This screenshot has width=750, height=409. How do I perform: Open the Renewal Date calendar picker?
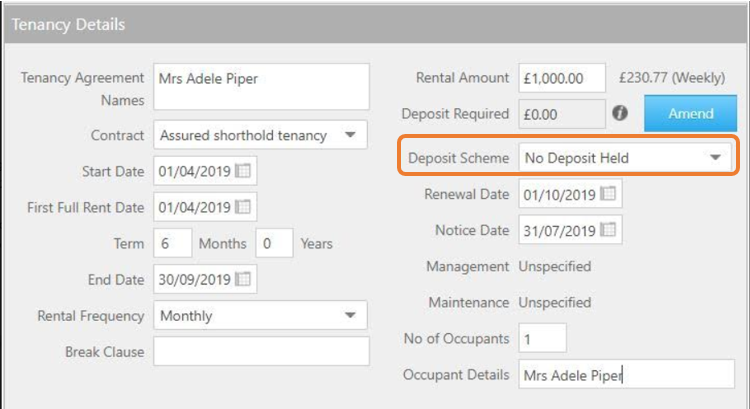608,194
